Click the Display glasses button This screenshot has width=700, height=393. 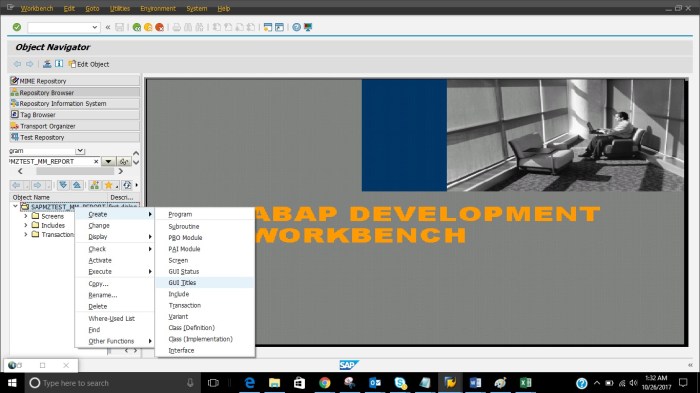tap(124, 161)
